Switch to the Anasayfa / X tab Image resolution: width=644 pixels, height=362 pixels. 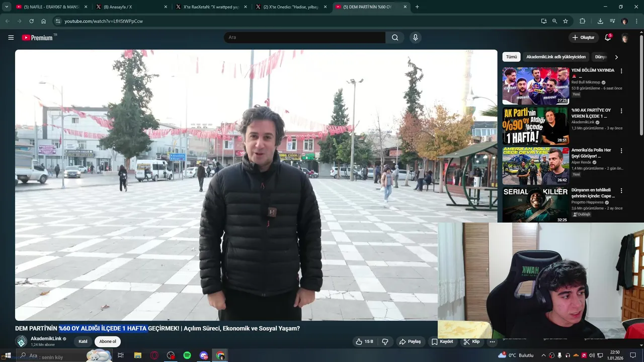(131, 7)
